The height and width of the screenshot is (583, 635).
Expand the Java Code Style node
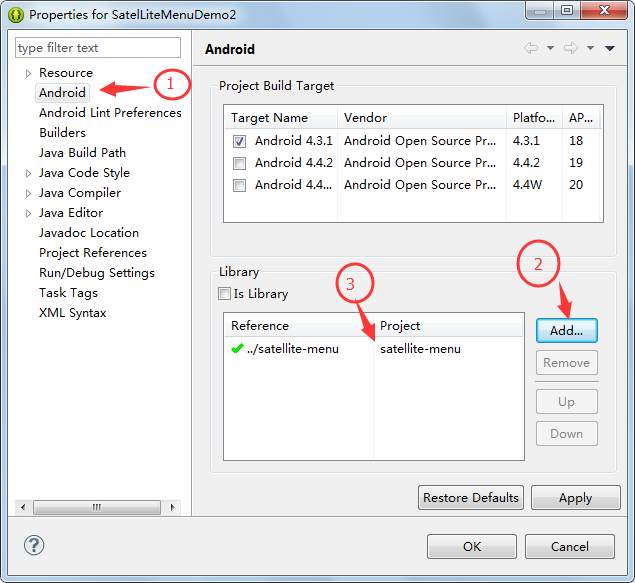tap(28, 173)
